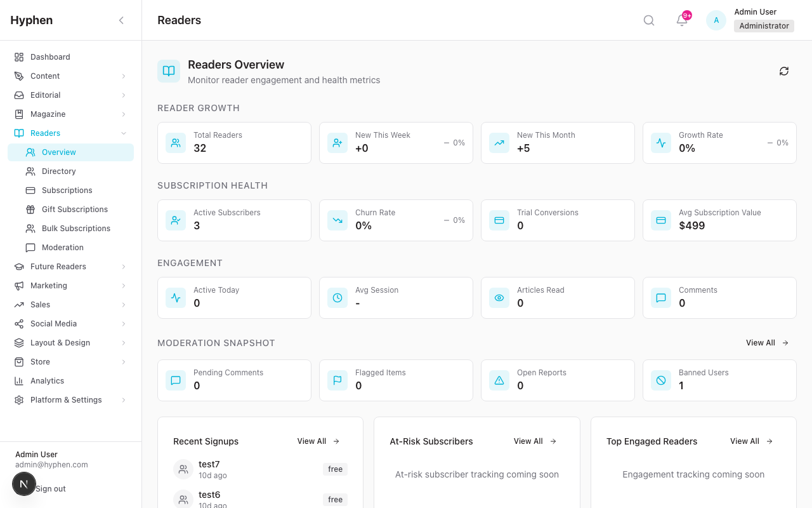
Task: Open View All in Moderation Snapshot
Action: click(766, 342)
